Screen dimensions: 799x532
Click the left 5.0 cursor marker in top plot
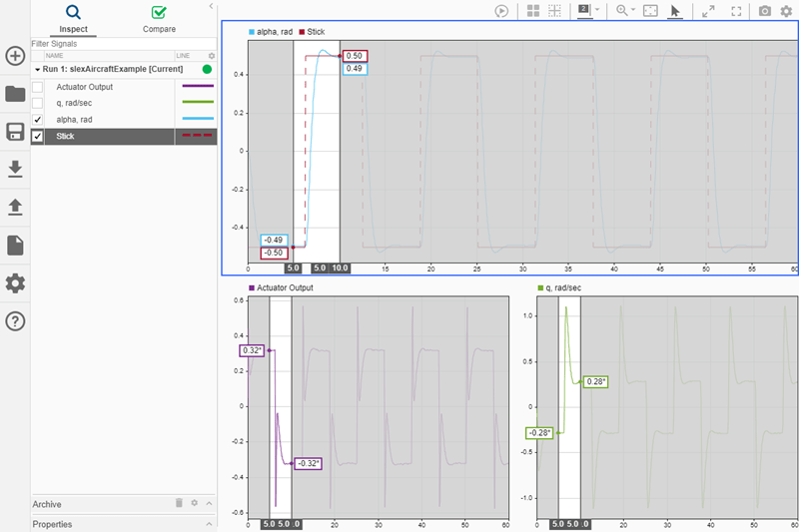coord(293,267)
